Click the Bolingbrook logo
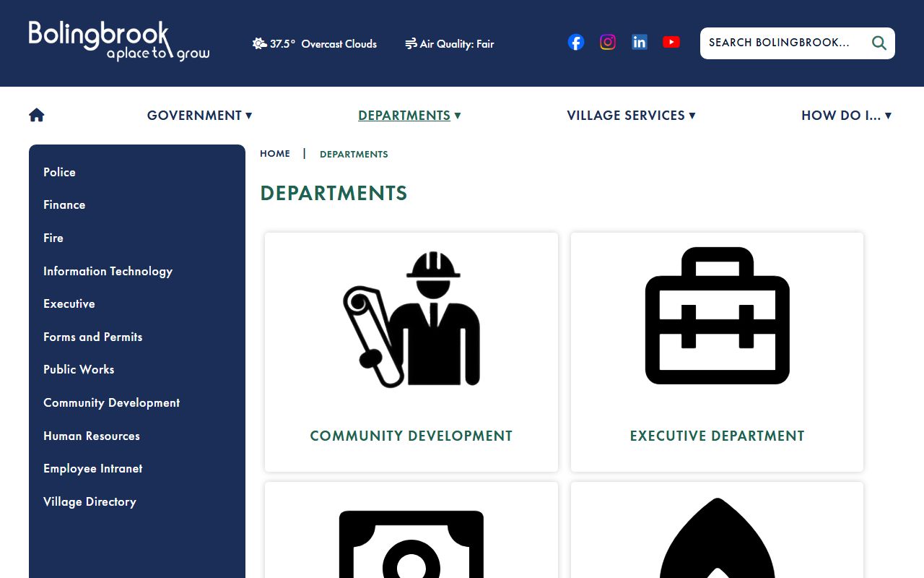This screenshot has height=578, width=924. click(119, 41)
